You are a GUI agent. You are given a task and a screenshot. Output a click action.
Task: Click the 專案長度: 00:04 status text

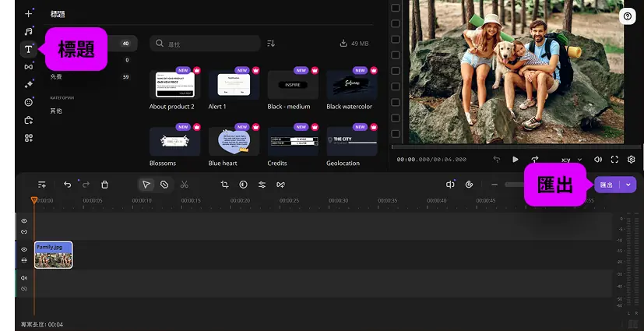pos(42,325)
